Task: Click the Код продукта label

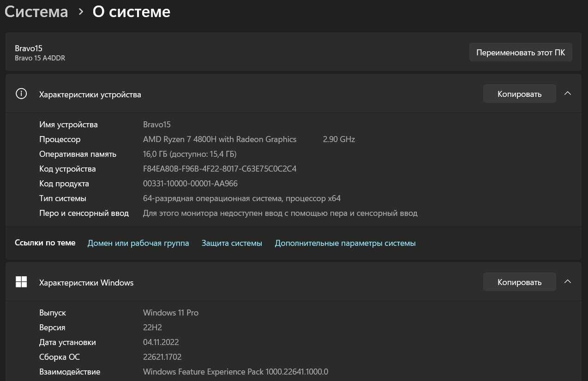Action: click(x=64, y=184)
